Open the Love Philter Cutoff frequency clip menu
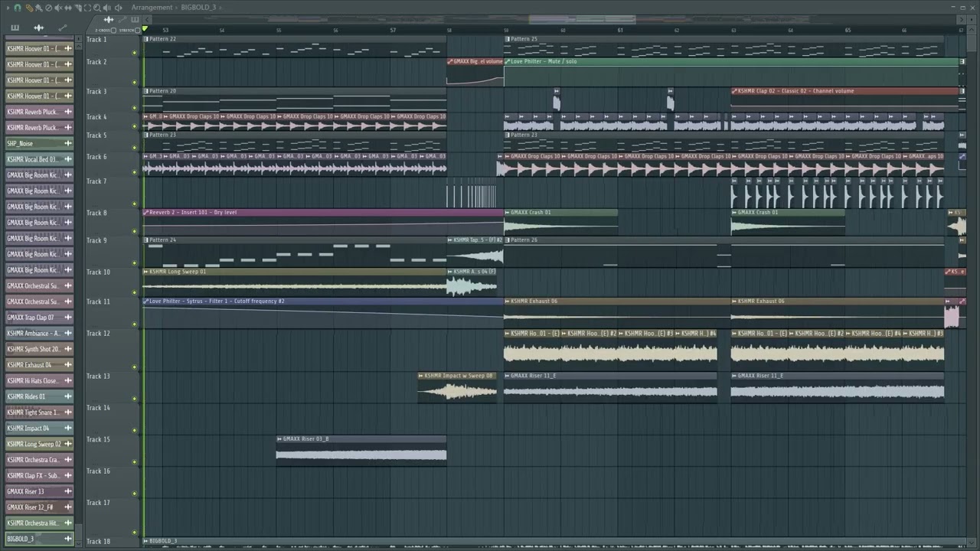The image size is (980, 551). tap(145, 302)
